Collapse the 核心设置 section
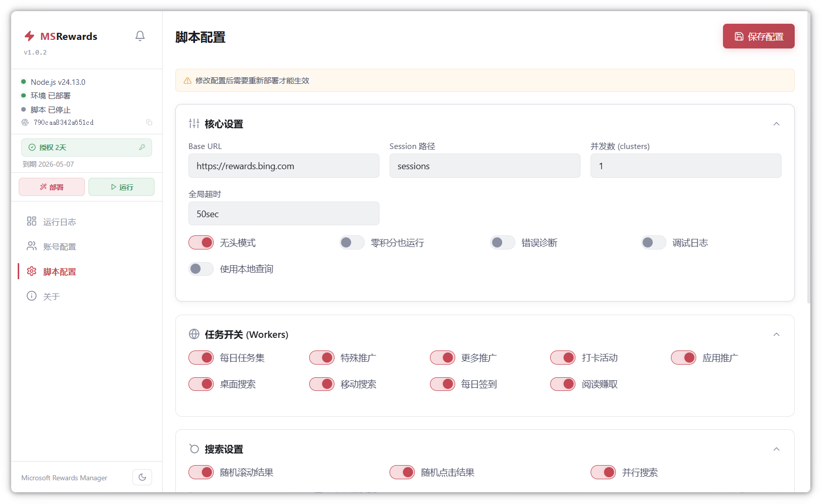This screenshot has width=822, height=504. [x=777, y=124]
